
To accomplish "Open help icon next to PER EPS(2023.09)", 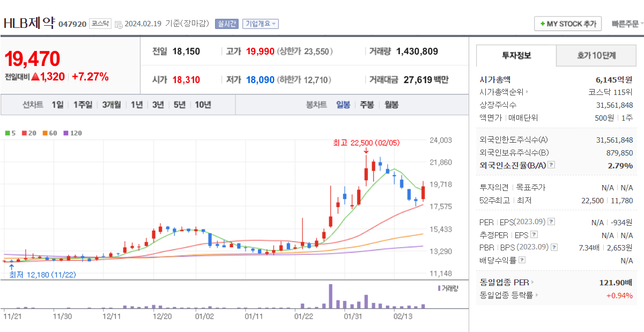I will click(x=551, y=222).
